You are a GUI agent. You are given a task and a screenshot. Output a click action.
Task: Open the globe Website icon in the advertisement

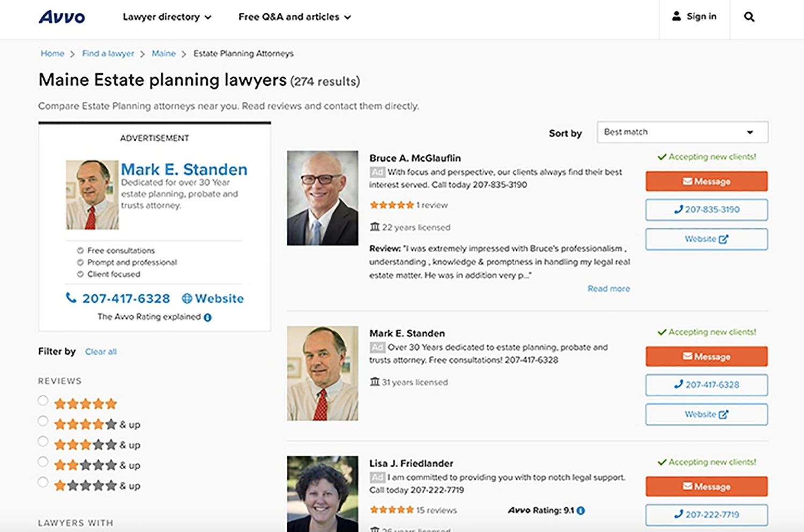[x=187, y=298]
